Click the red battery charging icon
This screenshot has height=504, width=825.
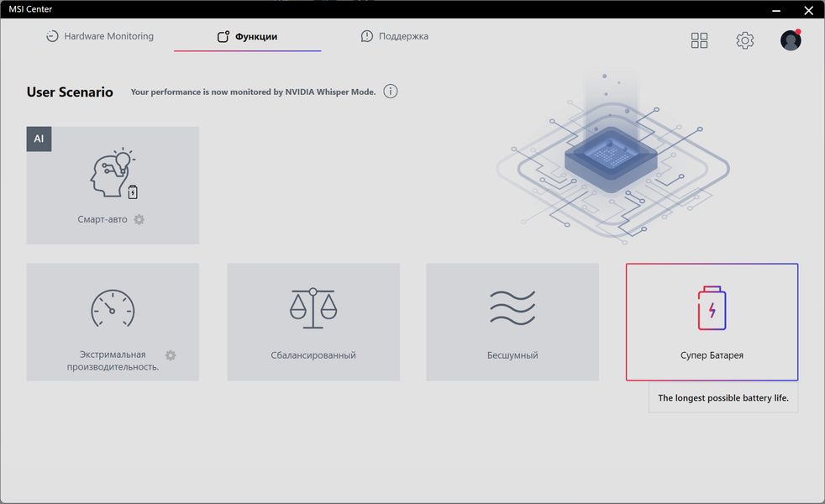[712, 308]
